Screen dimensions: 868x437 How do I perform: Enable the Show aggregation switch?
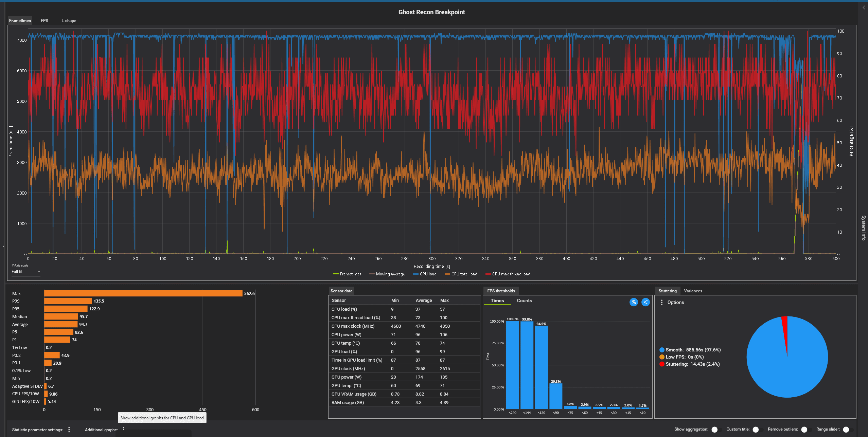pos(716,430)
